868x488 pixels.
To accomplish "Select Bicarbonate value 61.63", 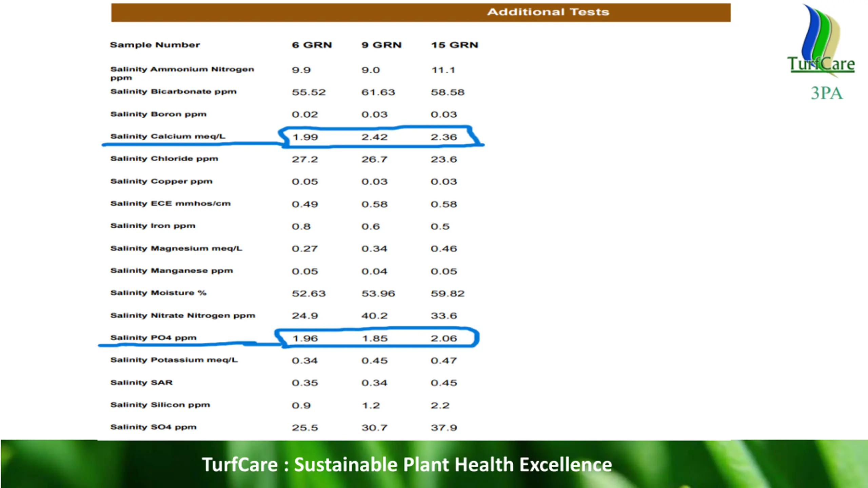I will (378, 92).
